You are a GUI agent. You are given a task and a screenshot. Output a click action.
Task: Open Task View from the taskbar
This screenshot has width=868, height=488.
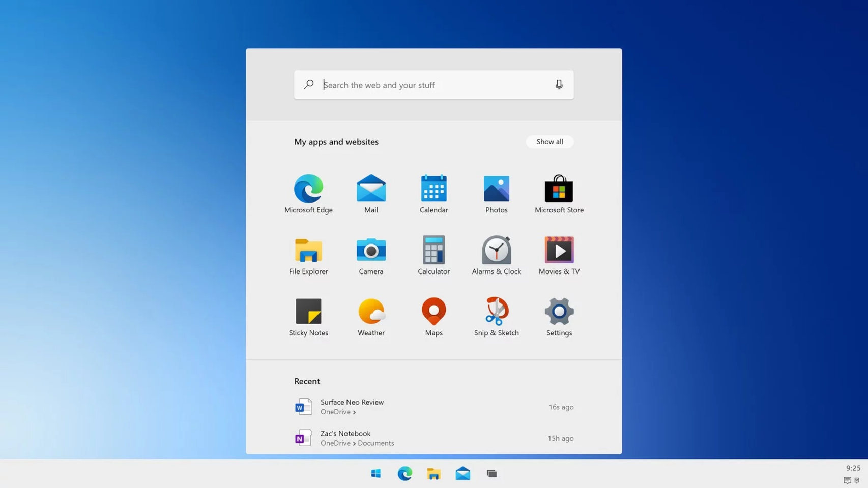[x=491, y=473]
